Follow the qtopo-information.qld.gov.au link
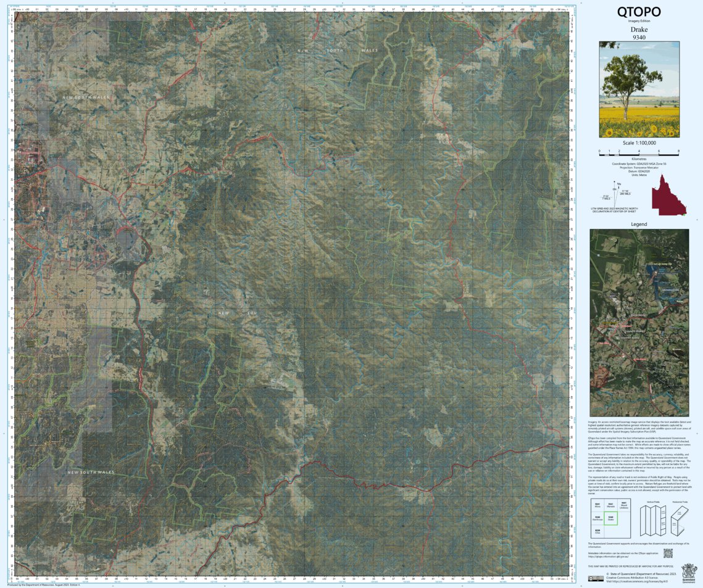 pyautogui.click(x=609, y=557)
